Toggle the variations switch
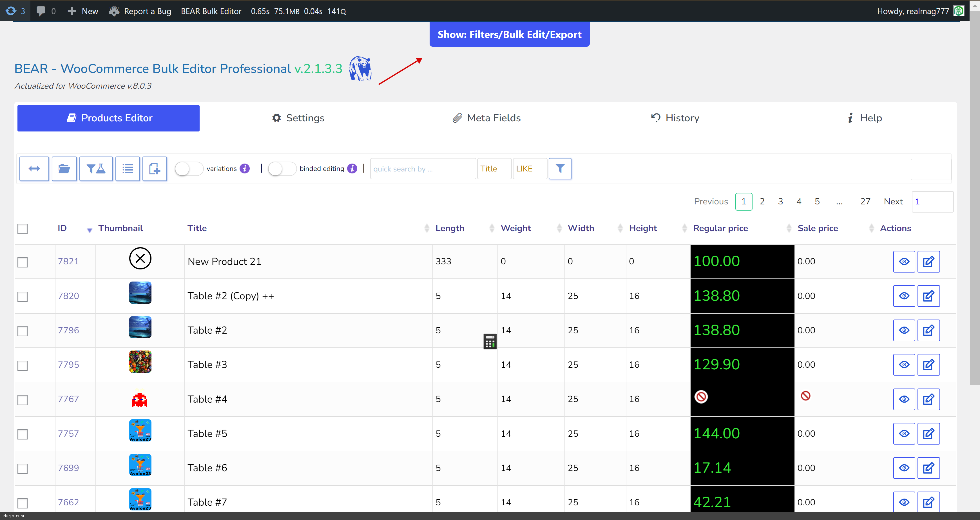 point(189,169)
